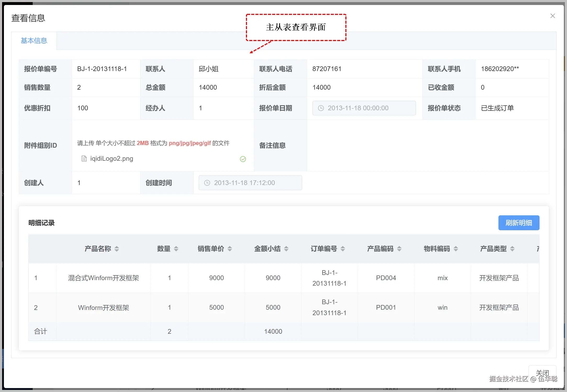Switch to the 基本信息 tab

tap(34, 41)
